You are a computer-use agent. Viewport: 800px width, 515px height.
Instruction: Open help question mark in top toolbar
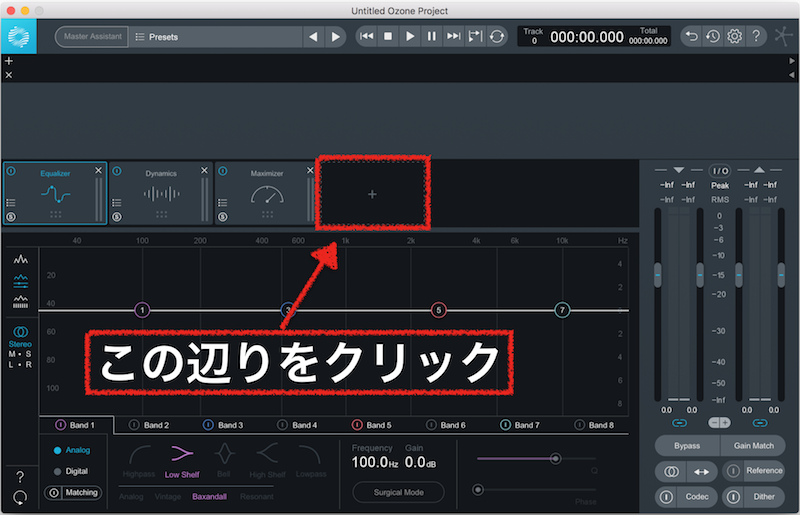[x=756, y=36]
